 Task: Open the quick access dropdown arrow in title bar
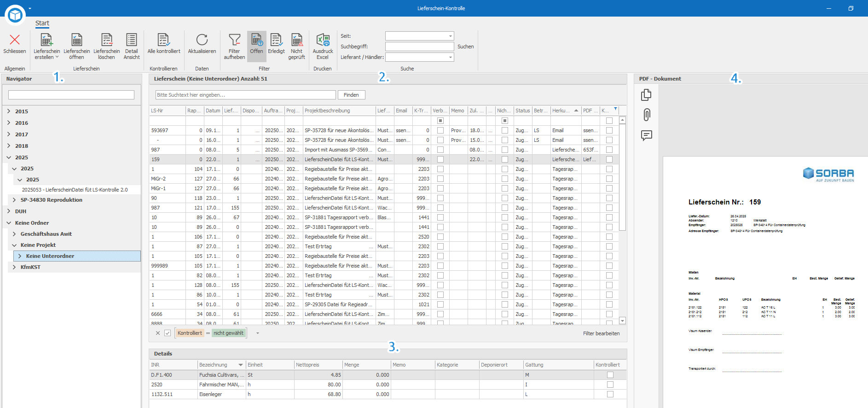point(30,8)
